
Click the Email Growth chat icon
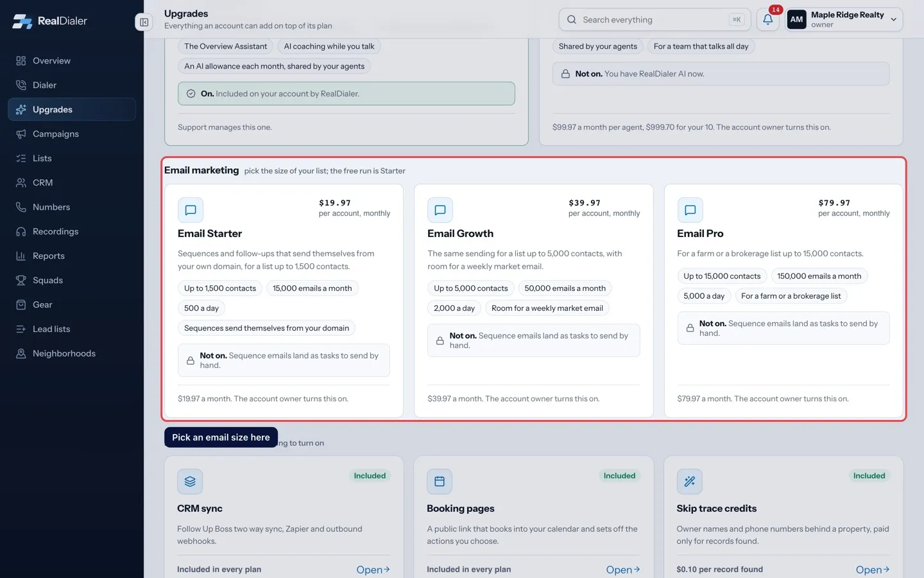tap(440, 210)
